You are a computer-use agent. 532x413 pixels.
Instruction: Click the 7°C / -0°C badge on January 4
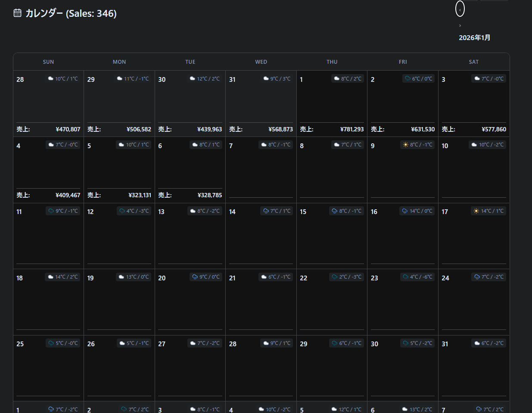click(63, 145)
